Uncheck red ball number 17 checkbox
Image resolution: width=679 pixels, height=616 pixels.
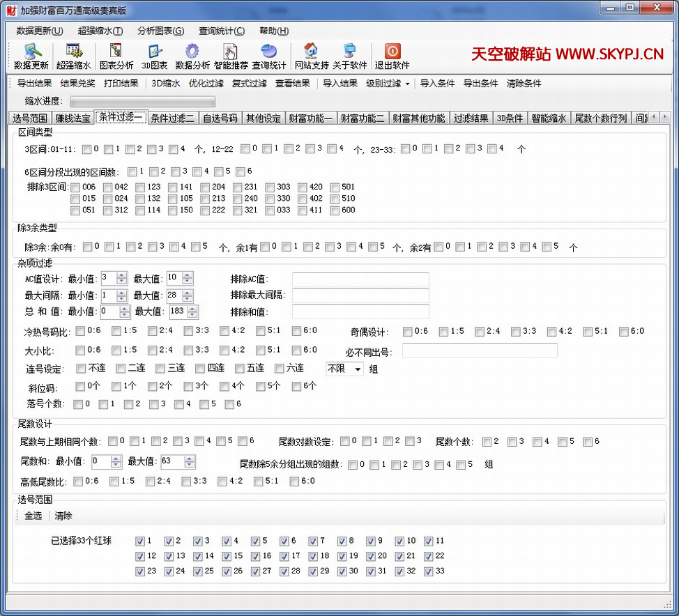tap(284, 556)
